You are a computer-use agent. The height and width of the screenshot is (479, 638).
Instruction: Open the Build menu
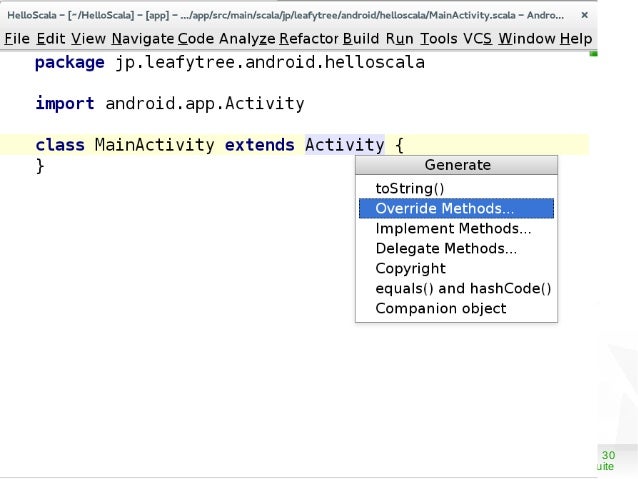361,39
